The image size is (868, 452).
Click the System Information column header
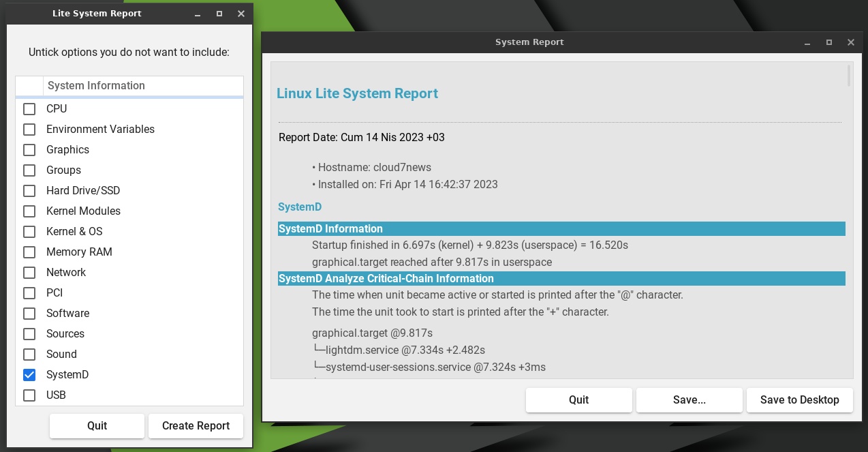[143, 86]
